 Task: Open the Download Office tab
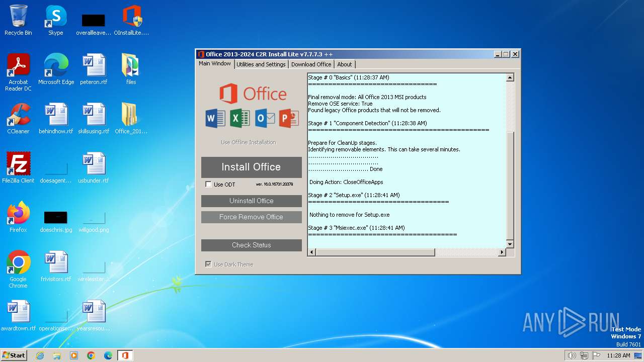[x=311, y=64]
